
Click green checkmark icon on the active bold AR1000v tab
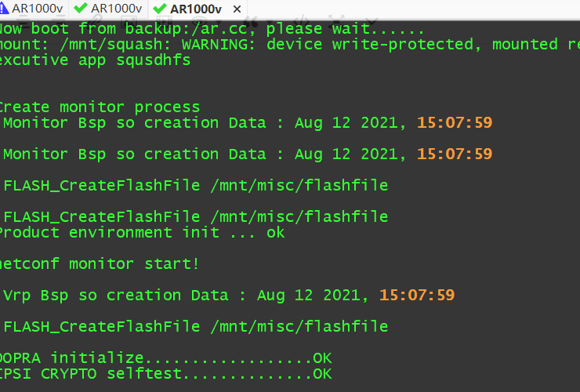tap(161, 9)
